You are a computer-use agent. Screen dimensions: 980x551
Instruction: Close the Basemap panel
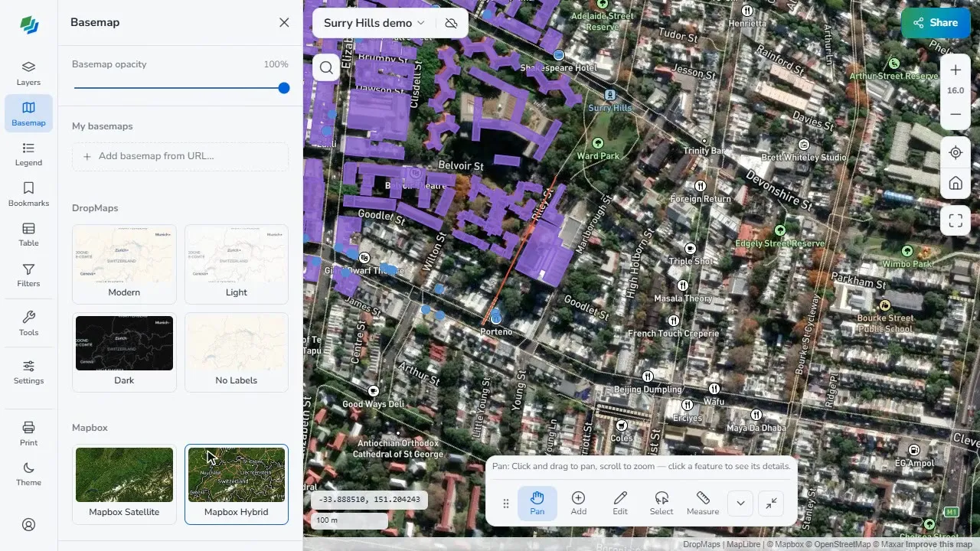click(x=284, y=22)
